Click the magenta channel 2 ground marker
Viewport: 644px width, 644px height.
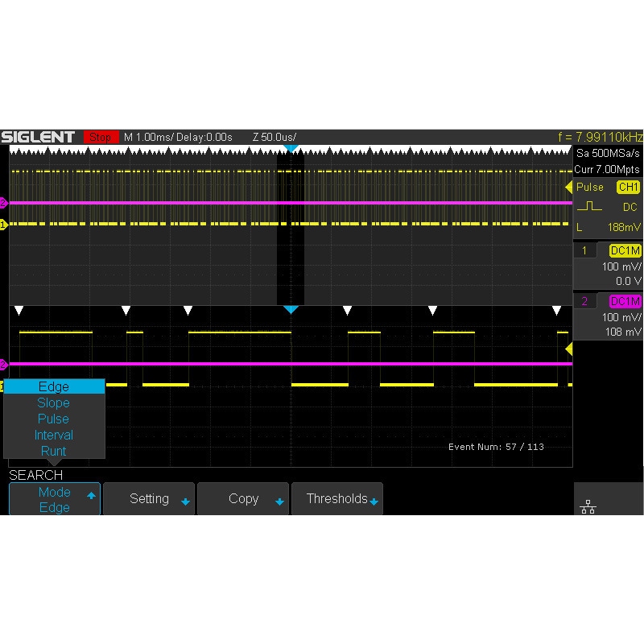click(4, 203)
